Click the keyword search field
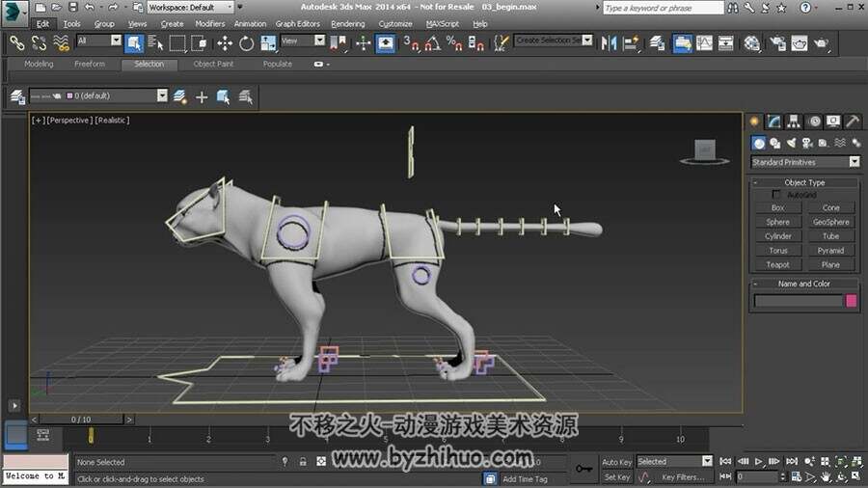The width and height of the screenshot is (868, 488). tap(663, 8)
